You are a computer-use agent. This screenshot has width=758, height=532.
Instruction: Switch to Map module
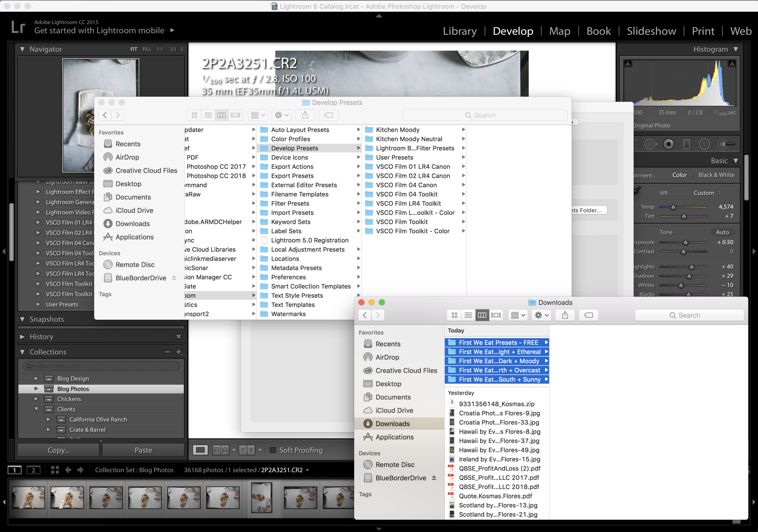[560, 31]
